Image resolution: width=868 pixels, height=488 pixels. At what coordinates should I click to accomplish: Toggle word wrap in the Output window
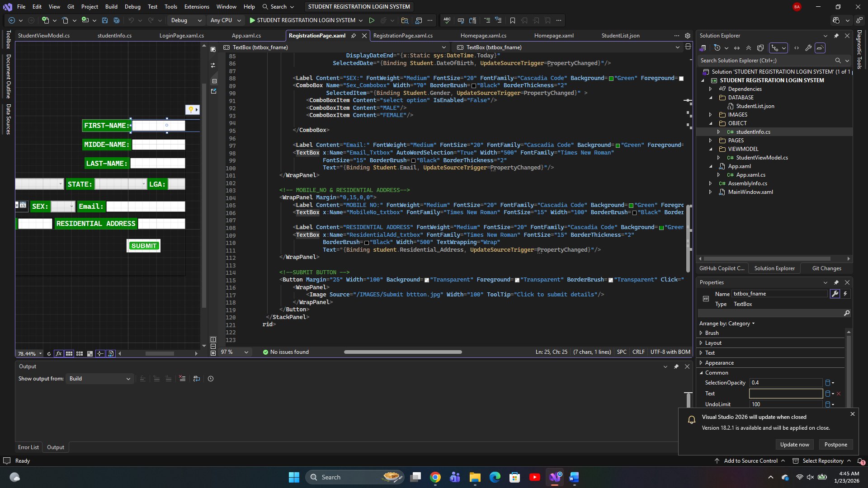coord(196,379)
